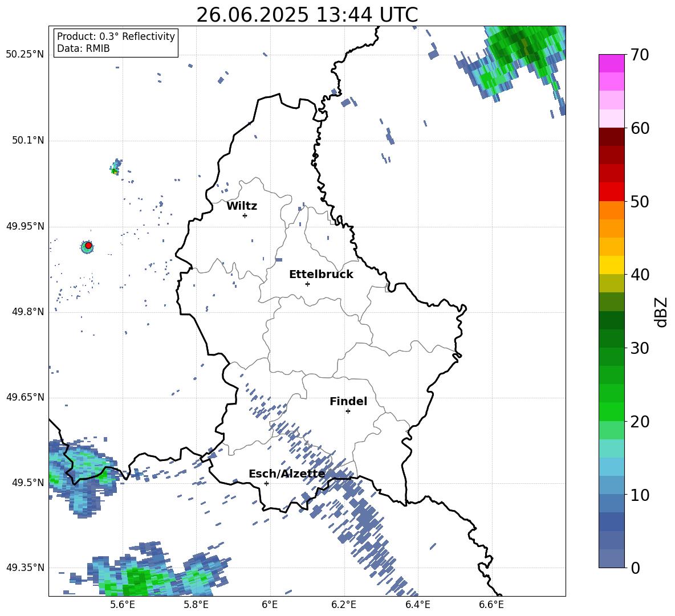Click the colorbar tick value 60
The image size is (675, 616).
coord(640,128)
